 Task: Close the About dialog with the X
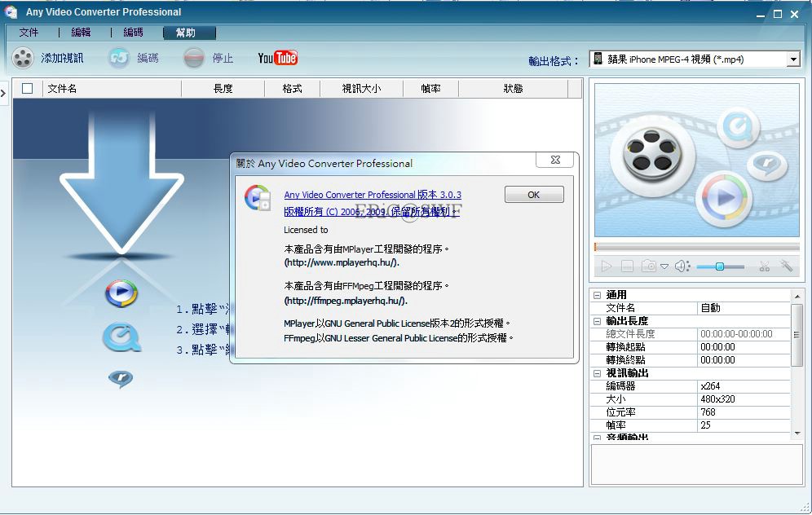[555, 160]
